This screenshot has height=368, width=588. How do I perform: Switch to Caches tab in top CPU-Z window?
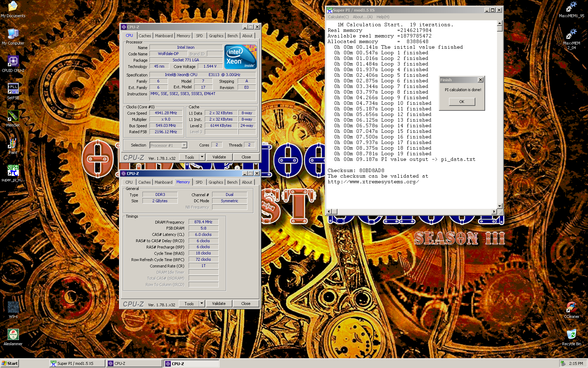coord(145,36)
